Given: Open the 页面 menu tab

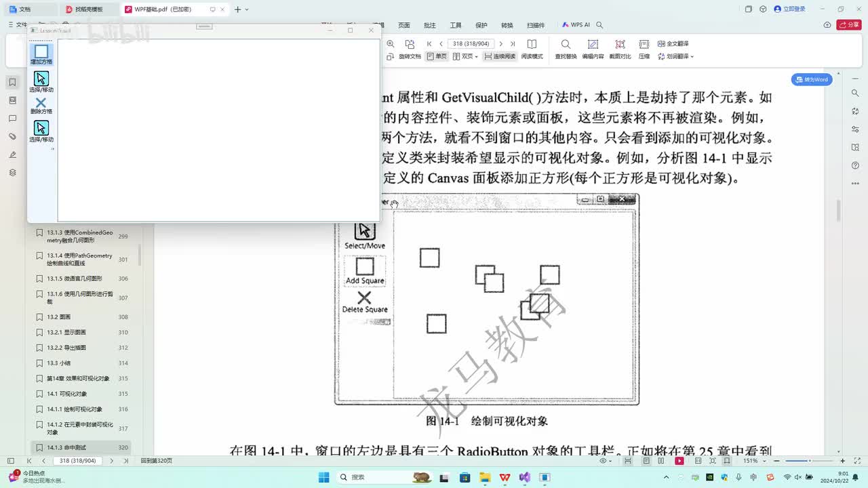Looking at the screenshot, I should click(x=404, y=25).
